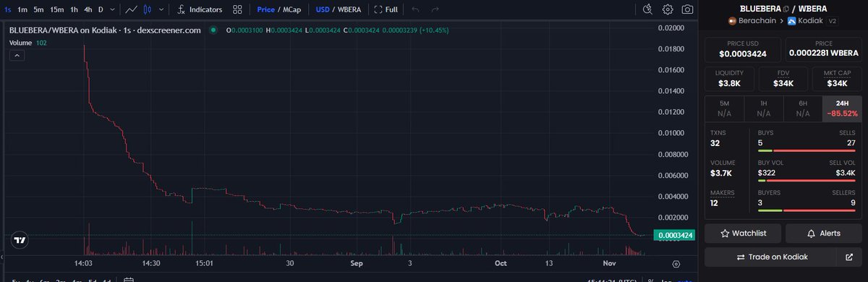
Task: Select the 1s timeframe
Action: tap(7, 9)
